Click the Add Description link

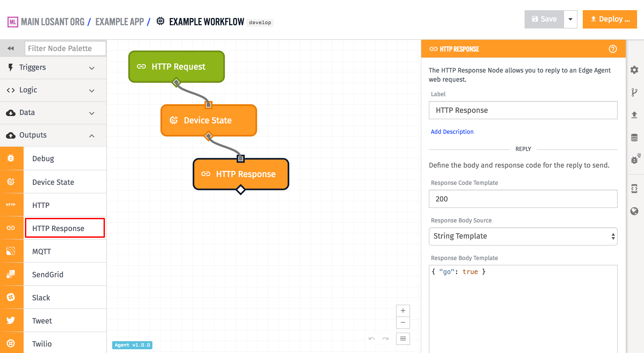[452, 132]
